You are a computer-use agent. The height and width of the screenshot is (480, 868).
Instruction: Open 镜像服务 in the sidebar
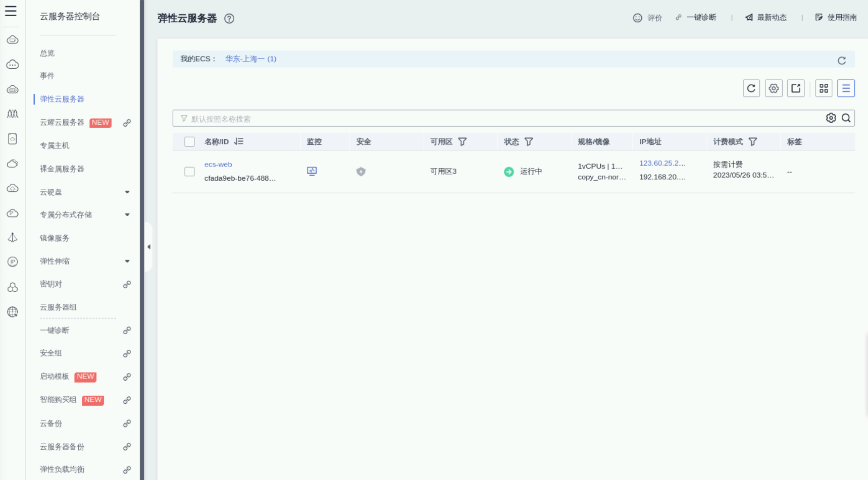pyautogui.click(x=55, y=238)
